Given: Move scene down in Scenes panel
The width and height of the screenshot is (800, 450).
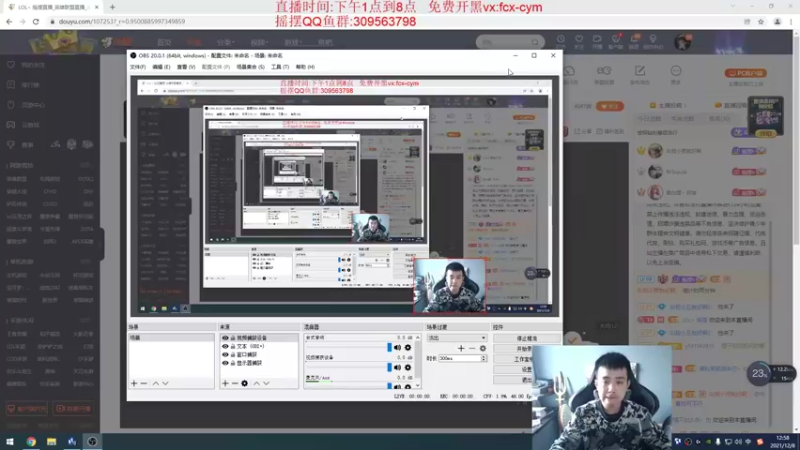Looking at the screenshot, I should (x=165, y=383).
